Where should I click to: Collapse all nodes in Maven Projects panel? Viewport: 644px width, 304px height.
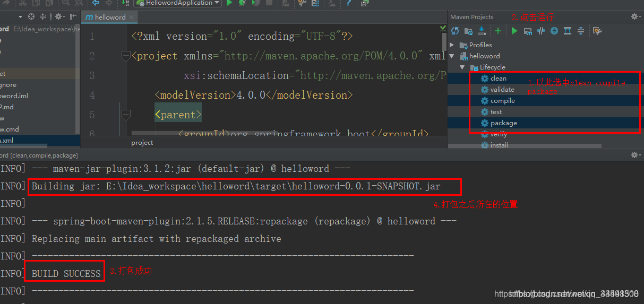[581, 31]
